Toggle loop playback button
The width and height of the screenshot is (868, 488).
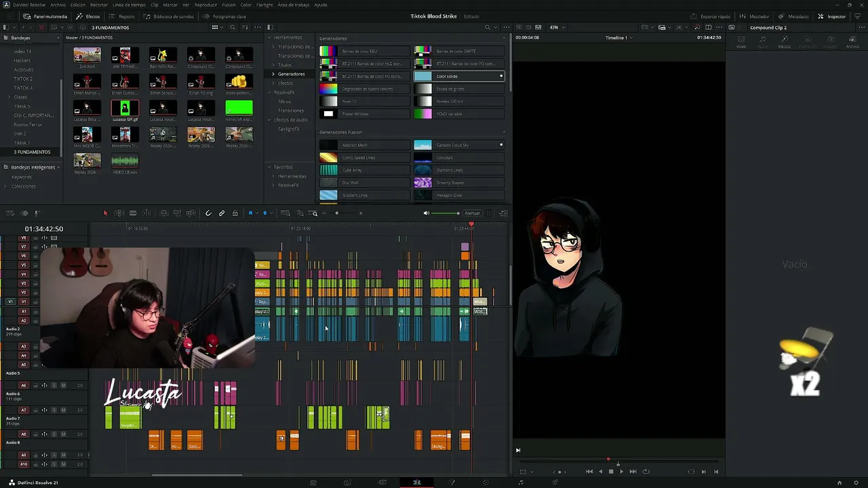coord(646,472)
